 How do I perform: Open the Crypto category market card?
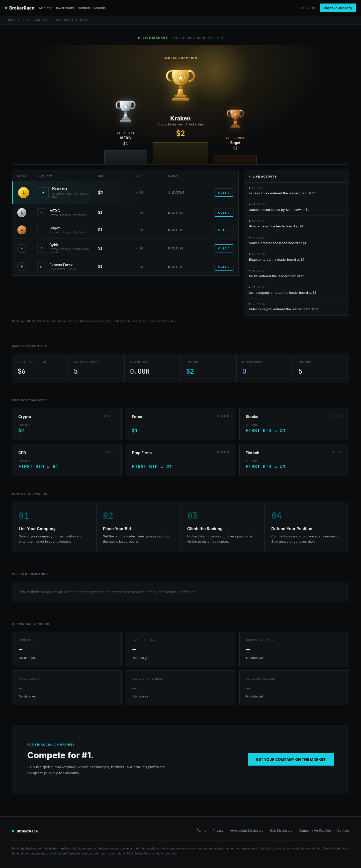[x=67, y=424]
